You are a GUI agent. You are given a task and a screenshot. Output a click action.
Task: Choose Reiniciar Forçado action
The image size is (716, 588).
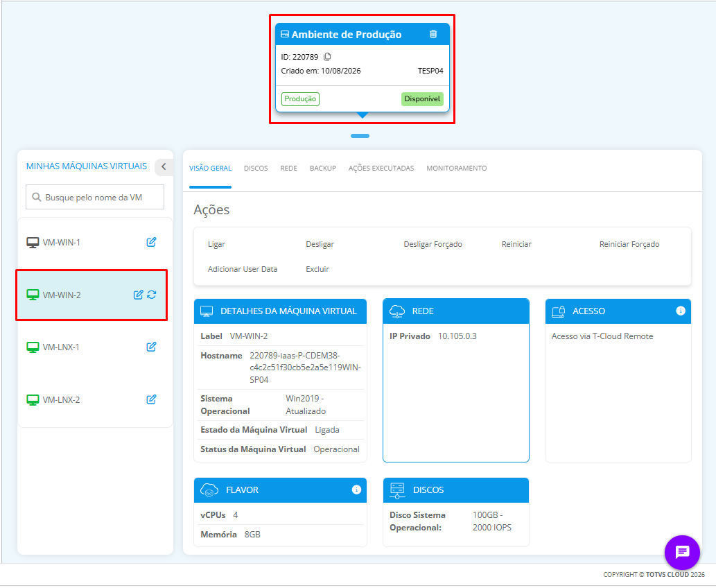629,244
